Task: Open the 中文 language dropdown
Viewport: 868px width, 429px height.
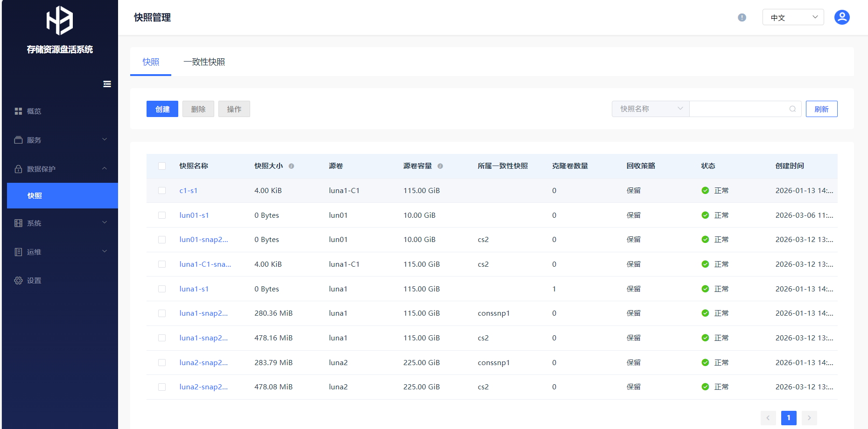Action: pyautogui.click(x=793, y=18)
